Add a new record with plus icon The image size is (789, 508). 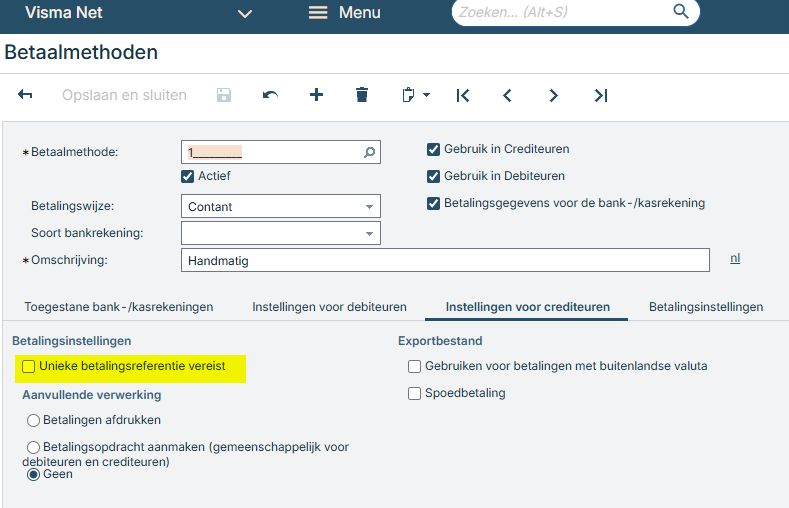point(316,95)
